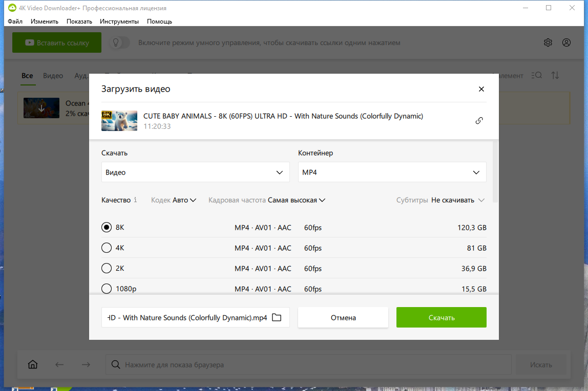Image resolution: width=588 pixels, height=391 pixels.
Task: Minimize the application window
Action: point(526,8)
